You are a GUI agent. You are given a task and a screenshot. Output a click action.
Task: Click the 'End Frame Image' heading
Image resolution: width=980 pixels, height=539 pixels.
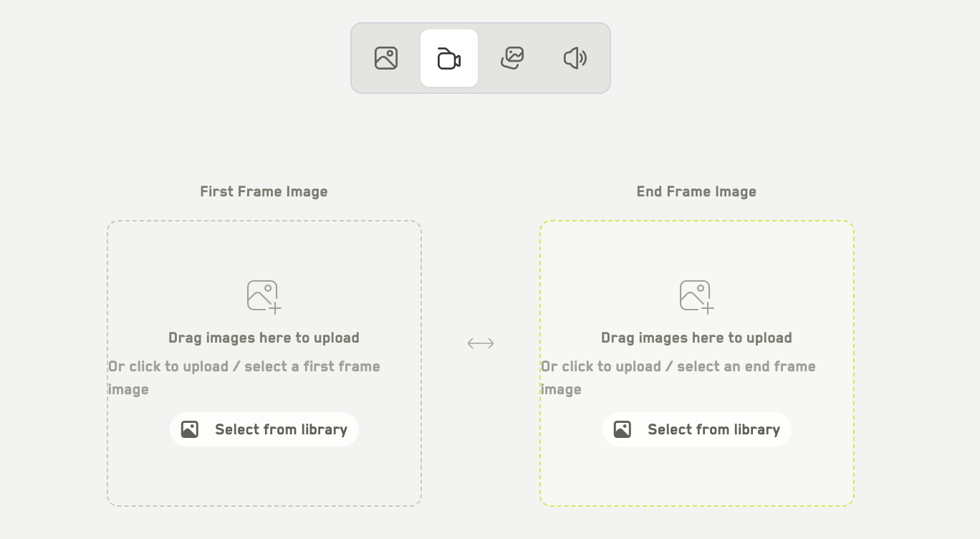tap(697, 191)
